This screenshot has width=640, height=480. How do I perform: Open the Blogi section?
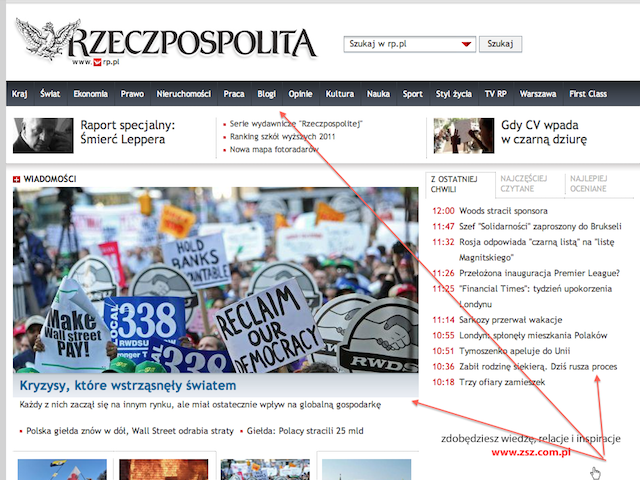pyautogui.click(x=267, y=94)
